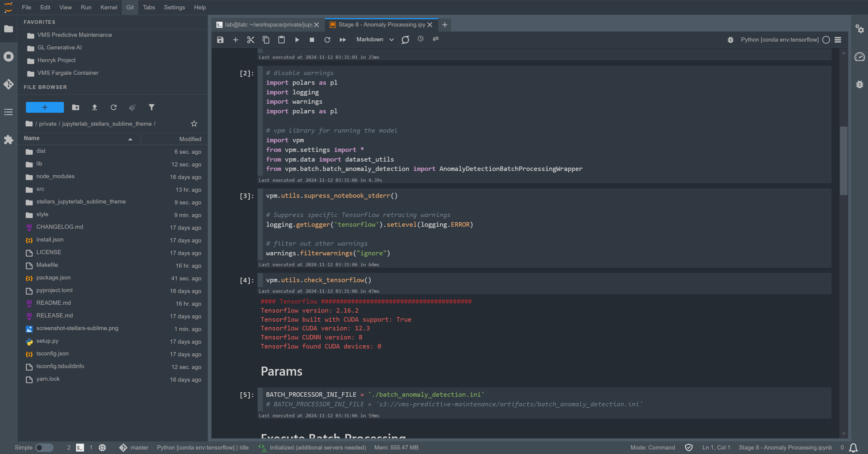Save the Stage 8 notebook
The height and width of the screenshot is (454, 868).
tap(220, 39)
